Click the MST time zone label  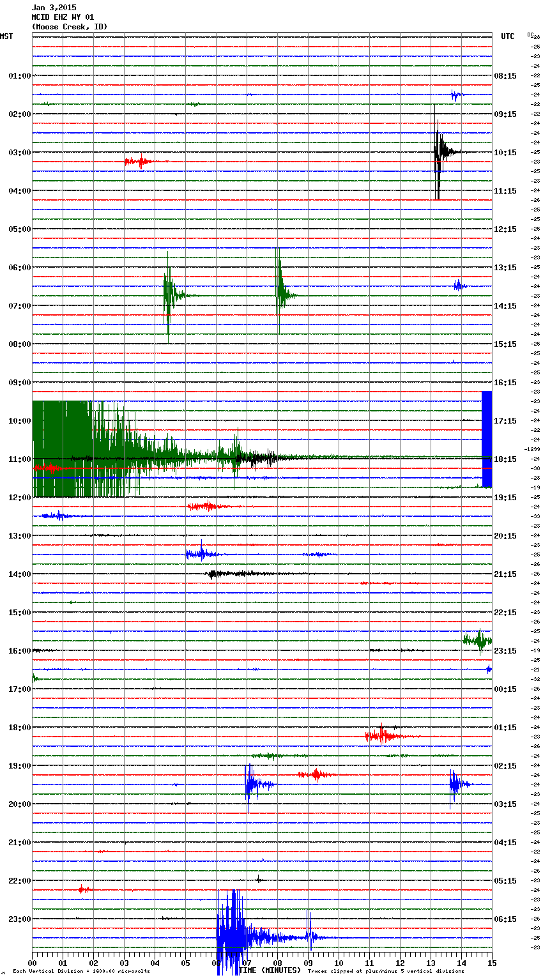coord(6,36)
